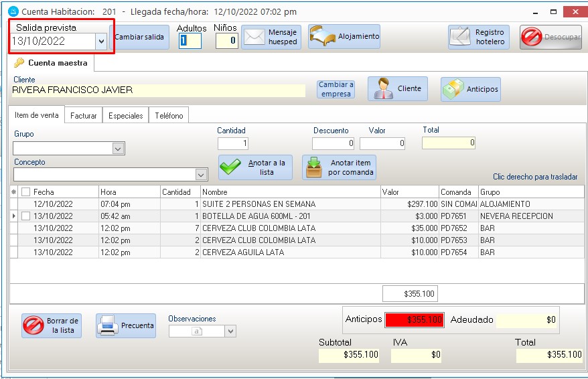This screenshot has width=588, height=379.
Task: Toggle the select-all checkbox in Fecha header
Action: point(26,192)
